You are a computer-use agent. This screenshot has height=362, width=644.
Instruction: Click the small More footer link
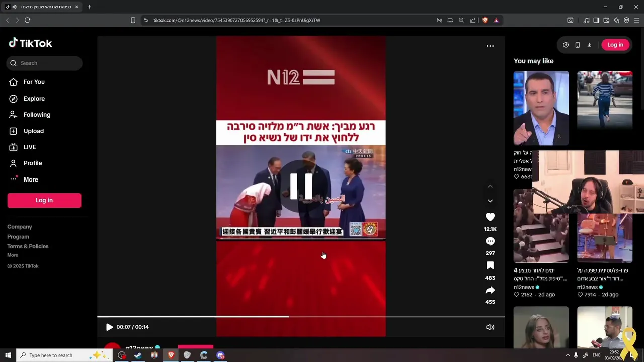click(13, 255)
